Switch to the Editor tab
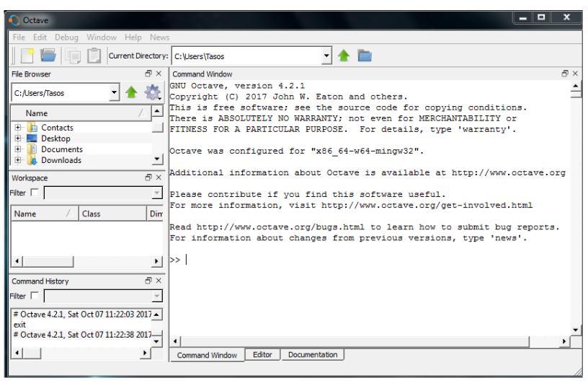Screen dimensions: 588x383 pyautogui.click(x=262, y=354)
